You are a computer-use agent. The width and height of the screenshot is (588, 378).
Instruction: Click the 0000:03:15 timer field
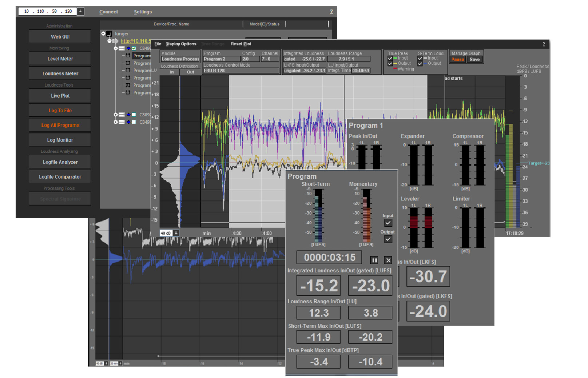(x=329, y=257)
